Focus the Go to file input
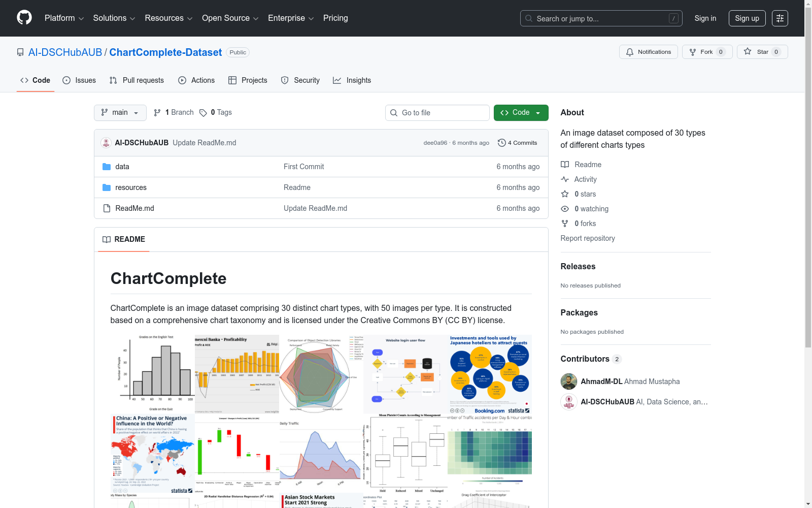 point(437,113)
